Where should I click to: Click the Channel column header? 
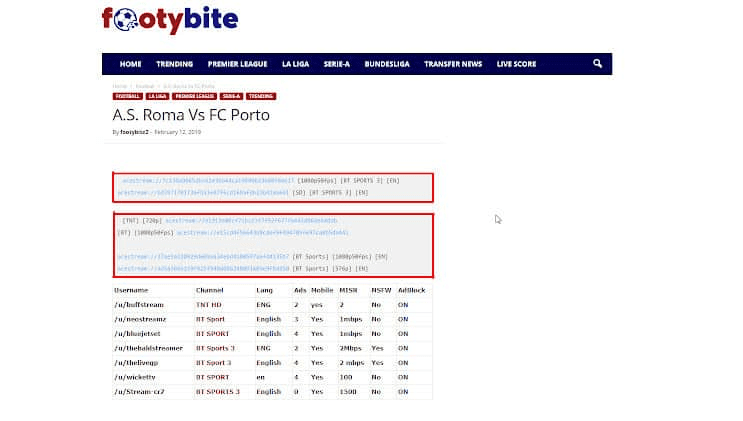click(209, 290)
